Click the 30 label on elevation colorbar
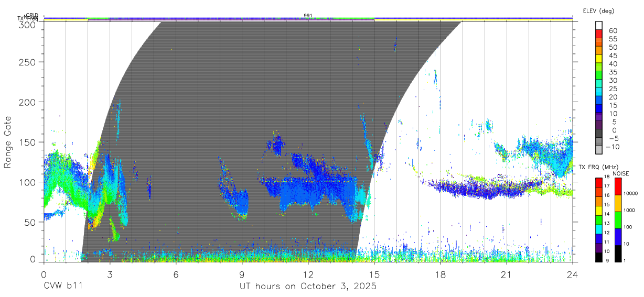 pos(613,80)
